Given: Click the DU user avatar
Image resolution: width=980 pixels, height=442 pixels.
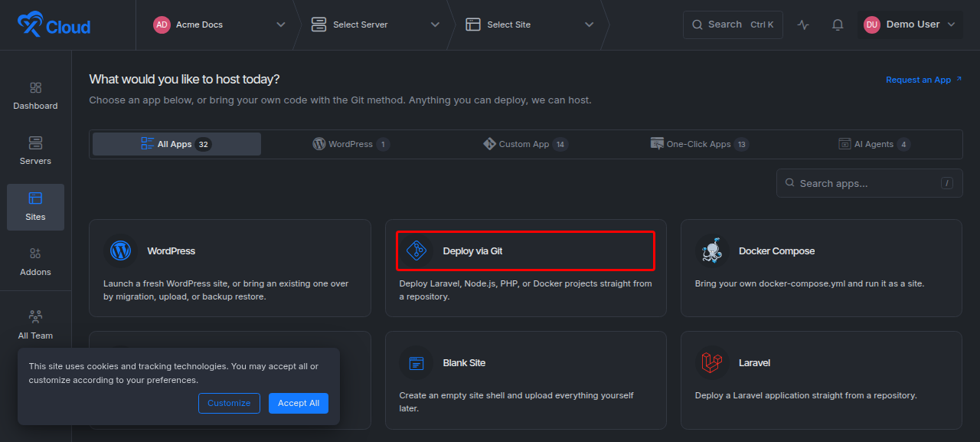Looking at the screenshot, I should [x=872, y=25].
